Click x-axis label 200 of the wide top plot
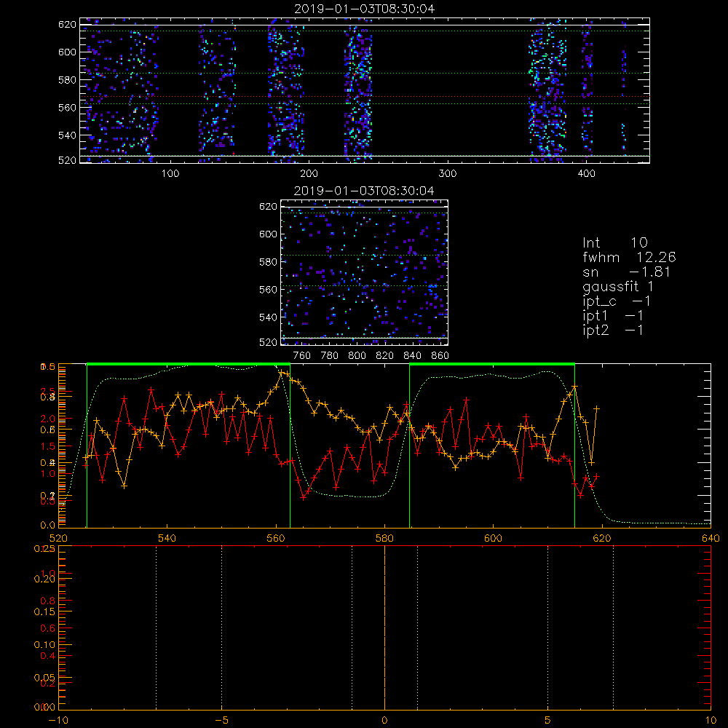 [x=309, y=174]
